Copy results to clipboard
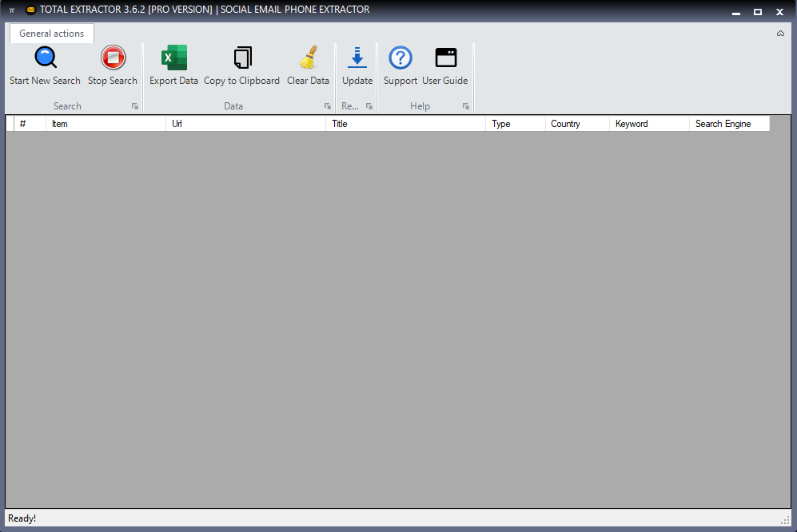The image size is (797, 532). pyautogui.click(x=242, y=66)
